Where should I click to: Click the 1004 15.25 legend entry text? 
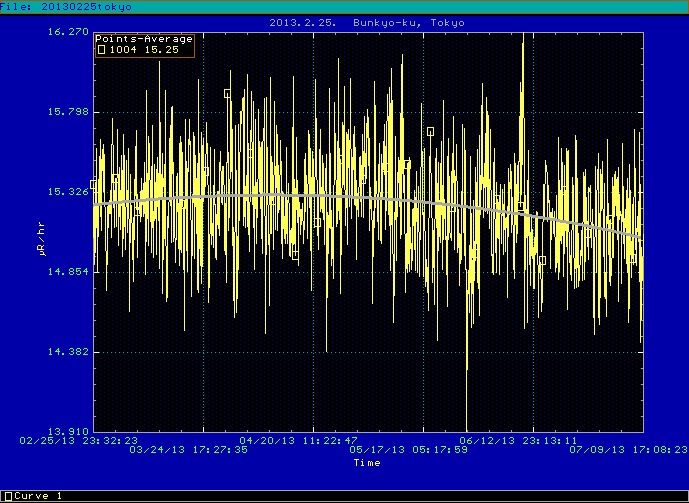[x=137, y=50]
